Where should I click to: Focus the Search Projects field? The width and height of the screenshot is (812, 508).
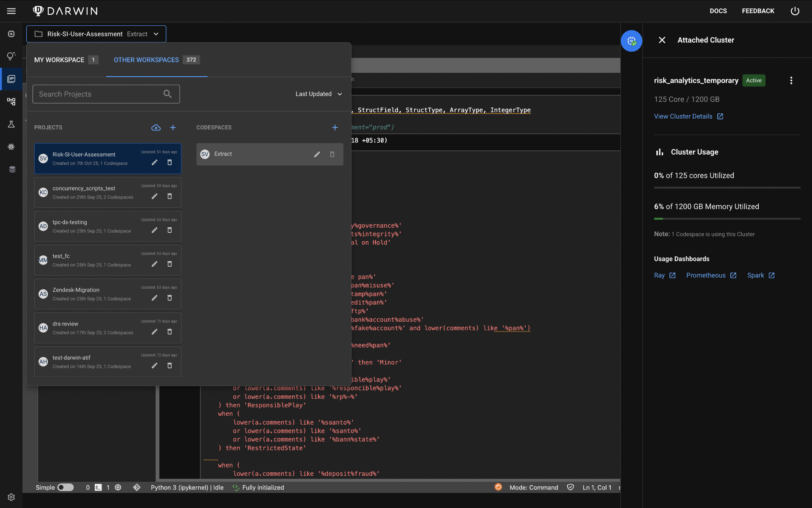point(106,94)
